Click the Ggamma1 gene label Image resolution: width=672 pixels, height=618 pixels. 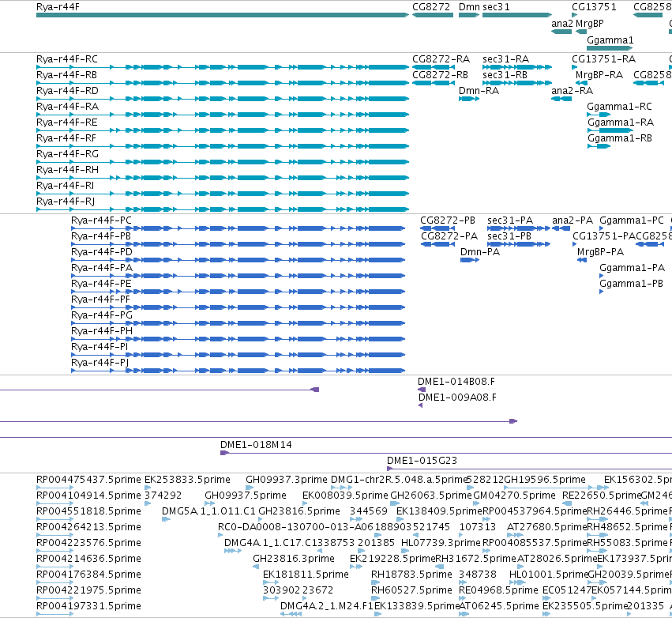click(x=610, y=40)
